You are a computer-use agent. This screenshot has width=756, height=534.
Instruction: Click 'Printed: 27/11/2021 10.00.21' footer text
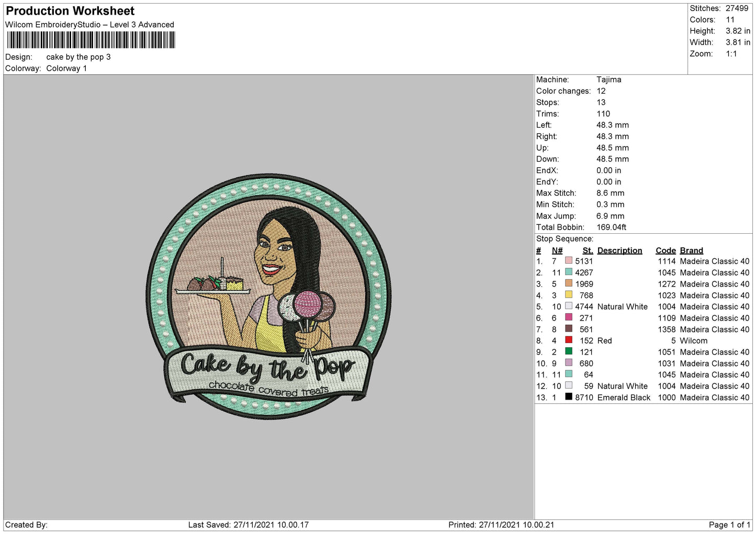[501, 525]
